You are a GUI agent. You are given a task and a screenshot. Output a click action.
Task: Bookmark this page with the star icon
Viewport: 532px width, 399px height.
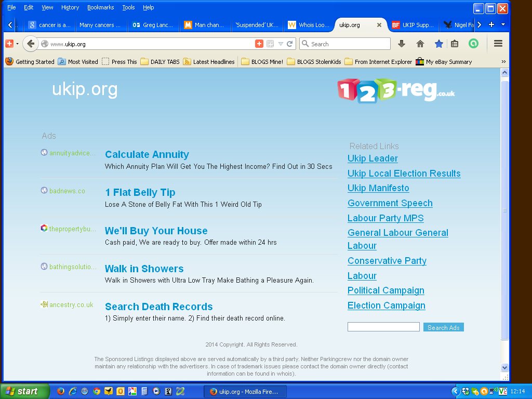[x=439, y=44]
